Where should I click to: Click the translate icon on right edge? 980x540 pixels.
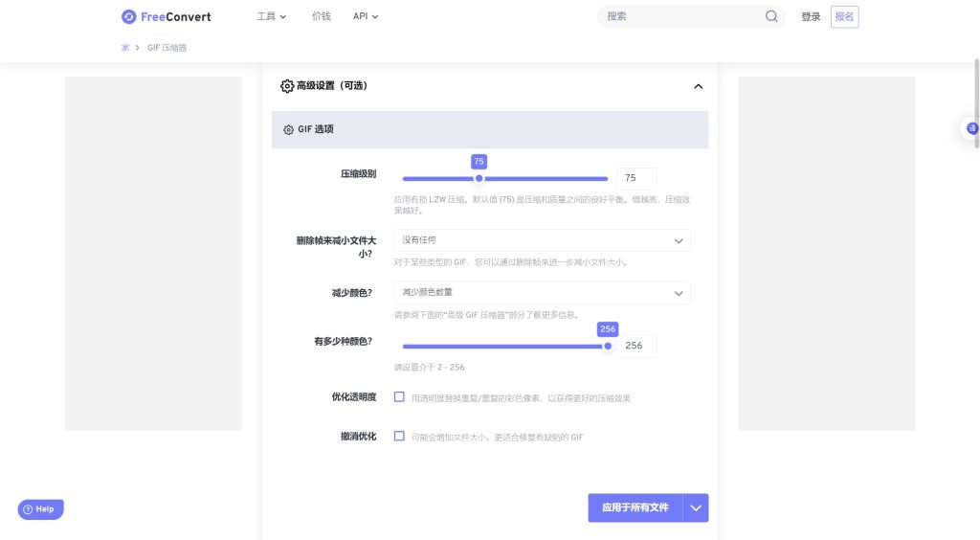pyautogui.click(x=972, y=128)
